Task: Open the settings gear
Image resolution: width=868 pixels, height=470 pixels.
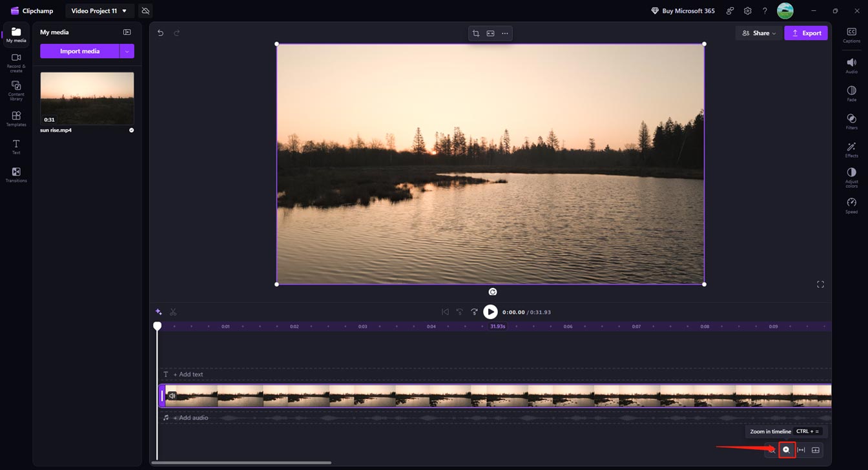Action: 747,11
